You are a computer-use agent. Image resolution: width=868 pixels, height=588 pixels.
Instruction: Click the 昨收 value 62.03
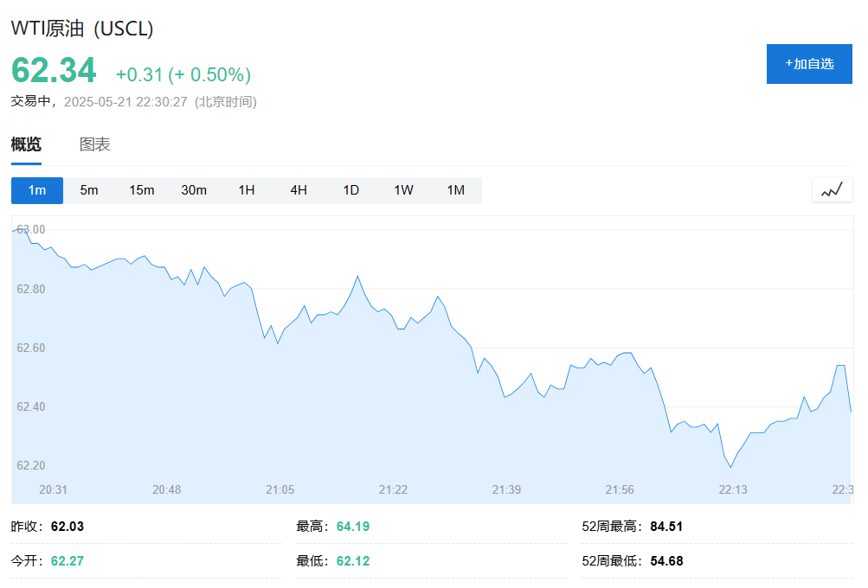pyautogui.click(x=68, y=527)
